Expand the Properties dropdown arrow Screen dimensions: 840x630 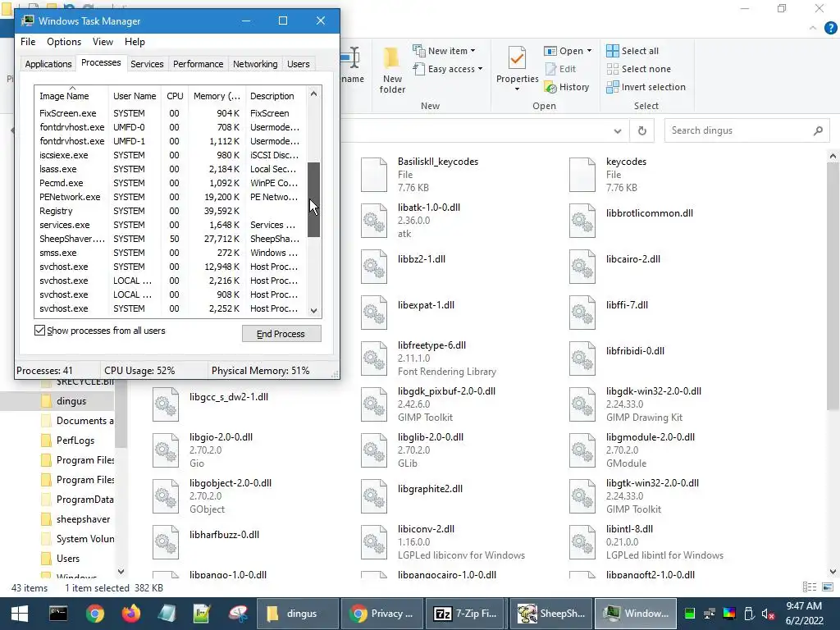pyautogui.click(x=517, y=89)
